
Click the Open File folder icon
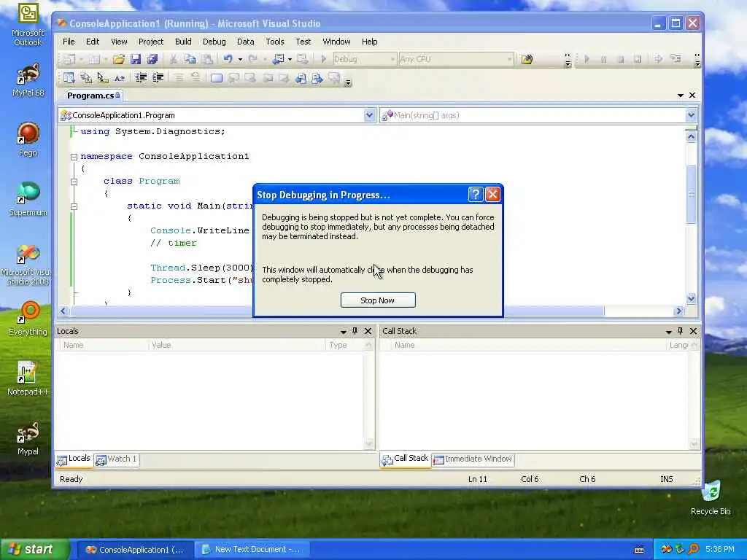tap(119, 59)
